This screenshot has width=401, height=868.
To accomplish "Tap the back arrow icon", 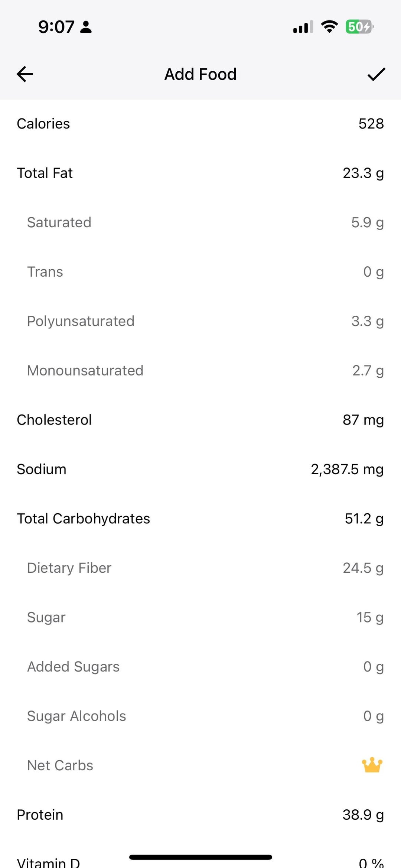I will coord(25,74).
